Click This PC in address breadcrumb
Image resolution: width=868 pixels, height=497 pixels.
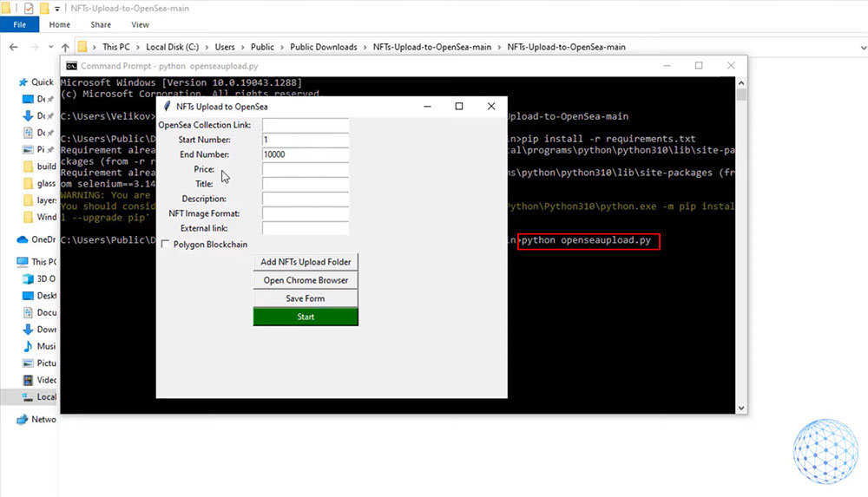pos(116,47)
